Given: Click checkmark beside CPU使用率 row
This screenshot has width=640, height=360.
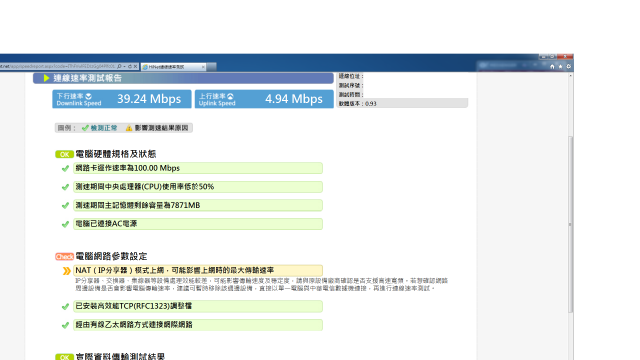Looking at the screenshot, I should click(65, 187).
